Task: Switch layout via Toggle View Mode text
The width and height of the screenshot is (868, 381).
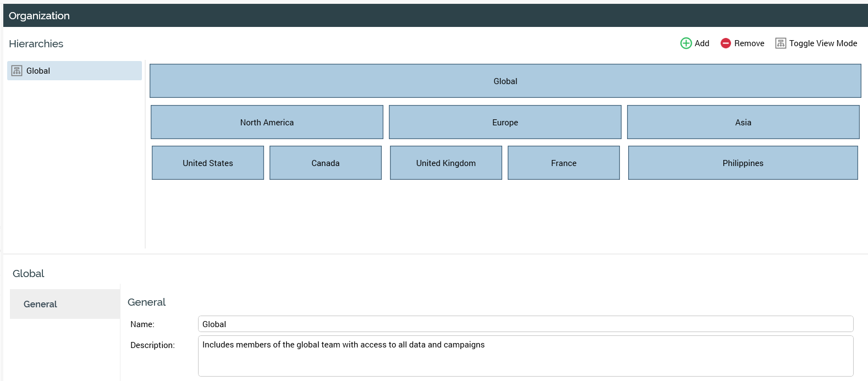Action: point(823,43)
